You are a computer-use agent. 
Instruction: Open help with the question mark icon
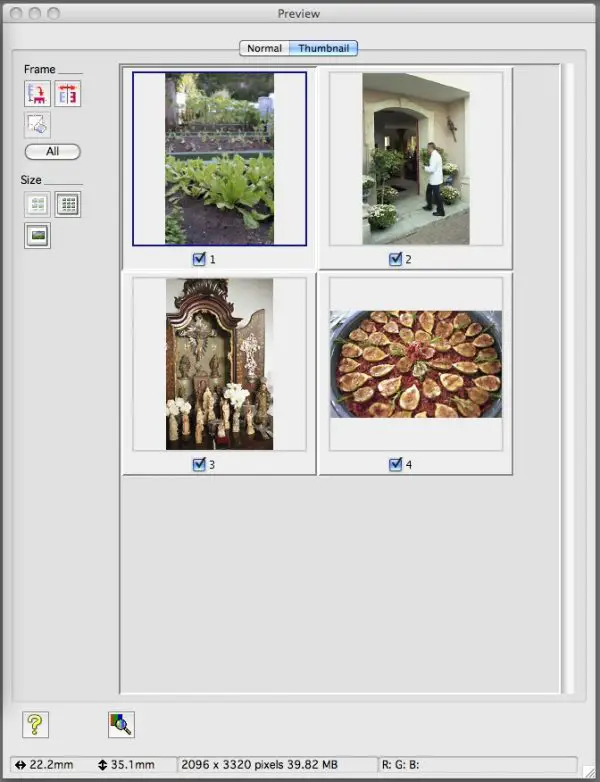click(x=35, y=724)
